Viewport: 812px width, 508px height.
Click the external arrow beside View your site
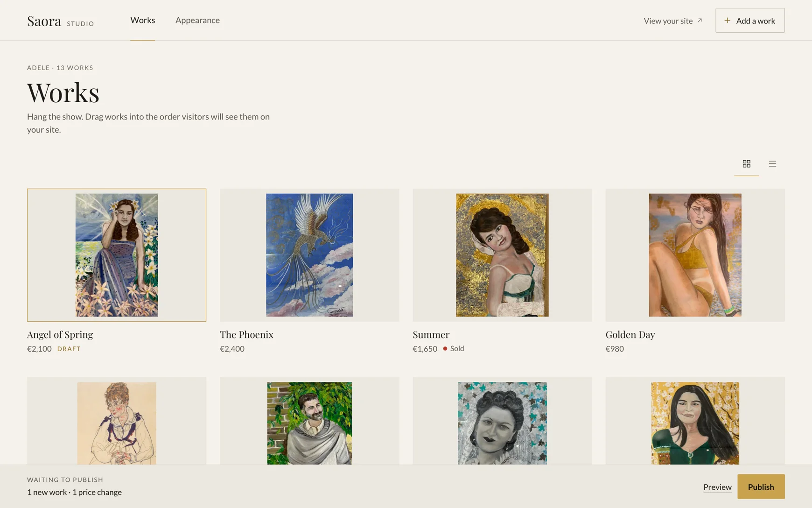[x=700, y=21]
